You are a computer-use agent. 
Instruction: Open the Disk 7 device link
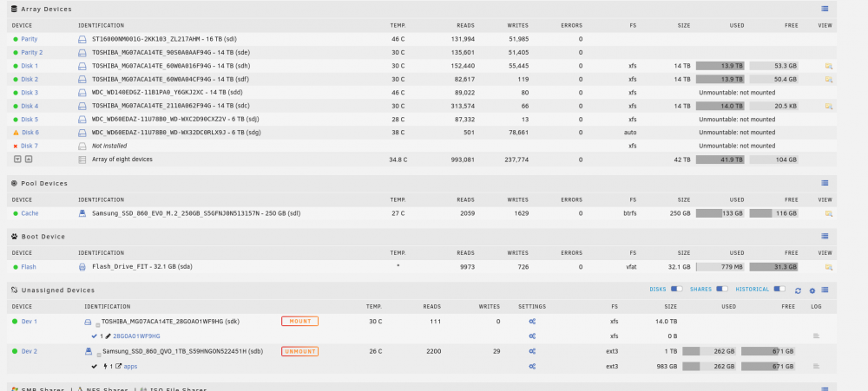pyautogui.click(x=30, y=146)
